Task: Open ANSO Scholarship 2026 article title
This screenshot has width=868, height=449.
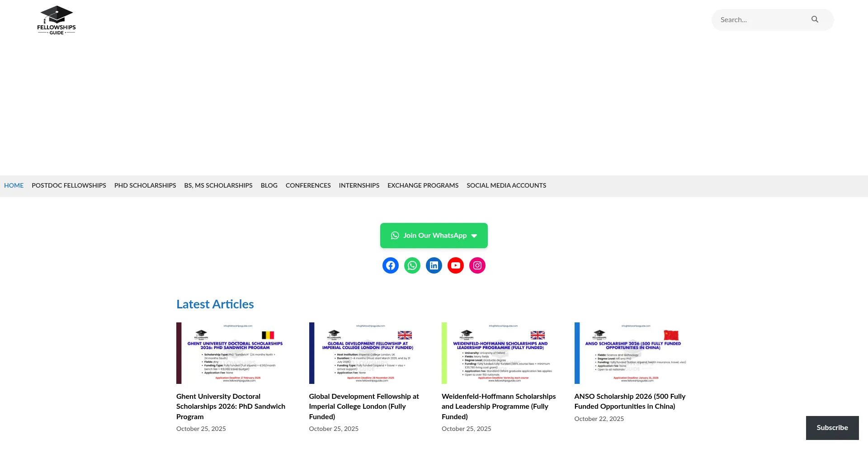Action: [x=630, y=401]
